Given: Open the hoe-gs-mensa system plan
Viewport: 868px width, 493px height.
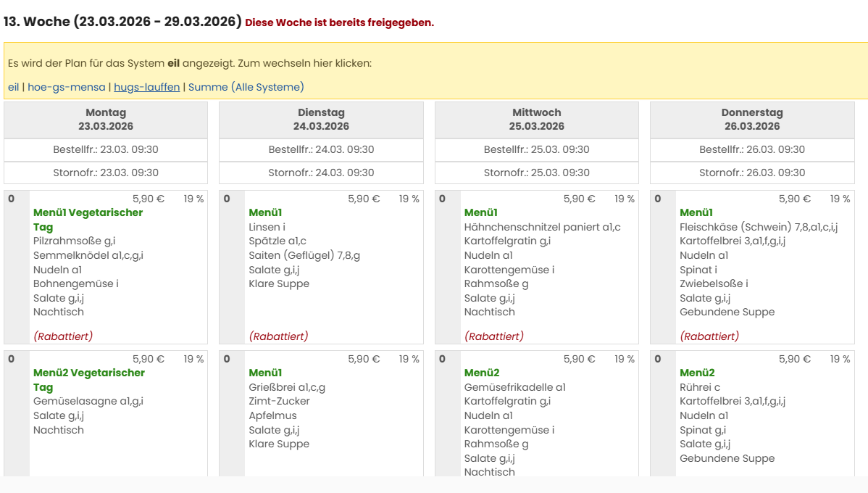Looking at the screenshot, I should click(66, 87).
